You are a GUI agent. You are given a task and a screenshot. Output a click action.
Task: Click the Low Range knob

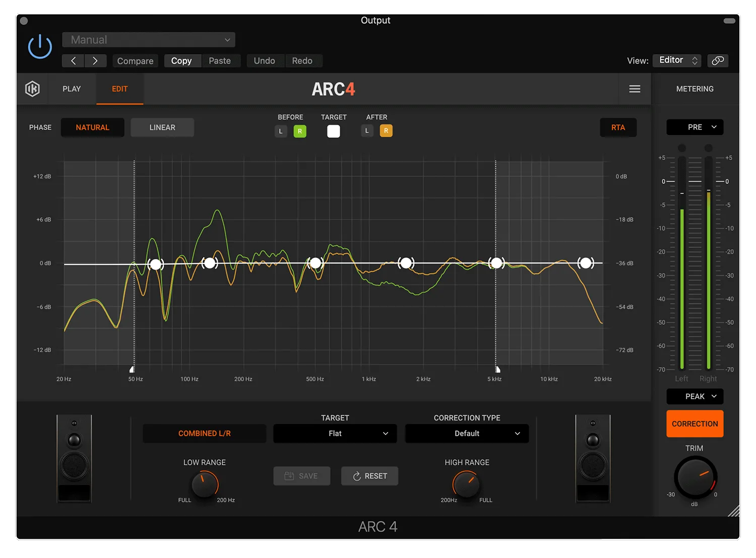point(205,484)
